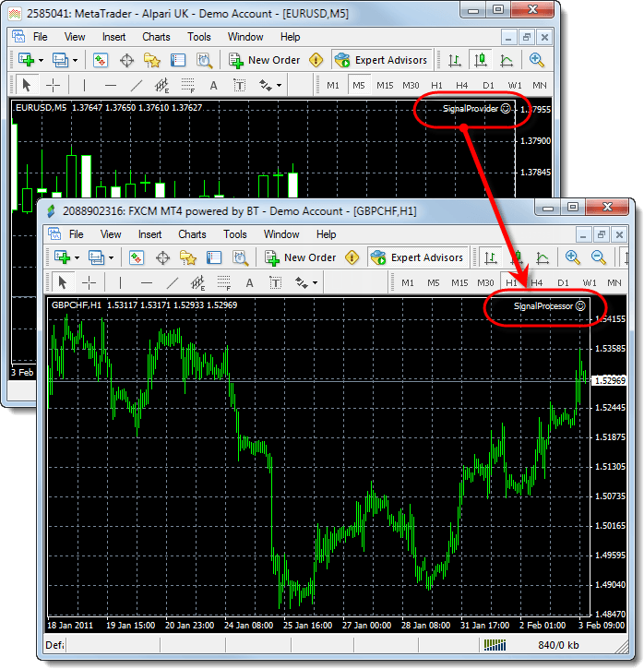The width and height of the screenshot is (644, 669).
Task: Select crosshair tool in FXCM window
Action: pos(89,282)
